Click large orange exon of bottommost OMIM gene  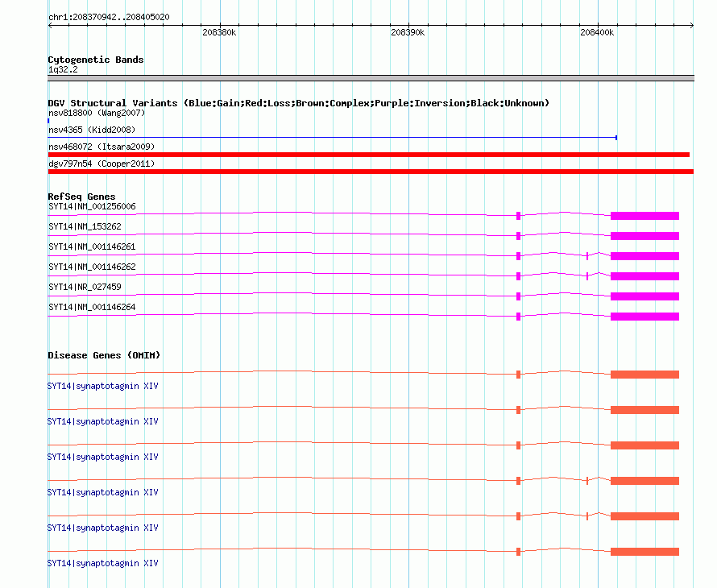644,552
